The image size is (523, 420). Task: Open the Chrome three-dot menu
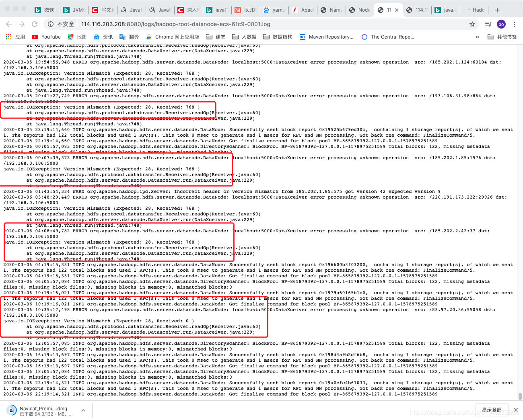click(x=515, y=24)
